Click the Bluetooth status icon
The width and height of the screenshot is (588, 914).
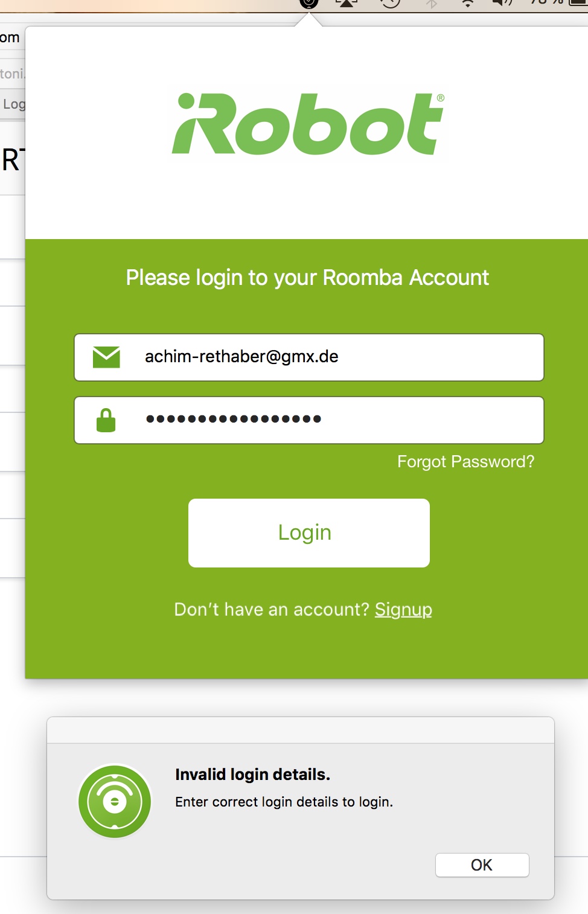[x=431, y=3]
